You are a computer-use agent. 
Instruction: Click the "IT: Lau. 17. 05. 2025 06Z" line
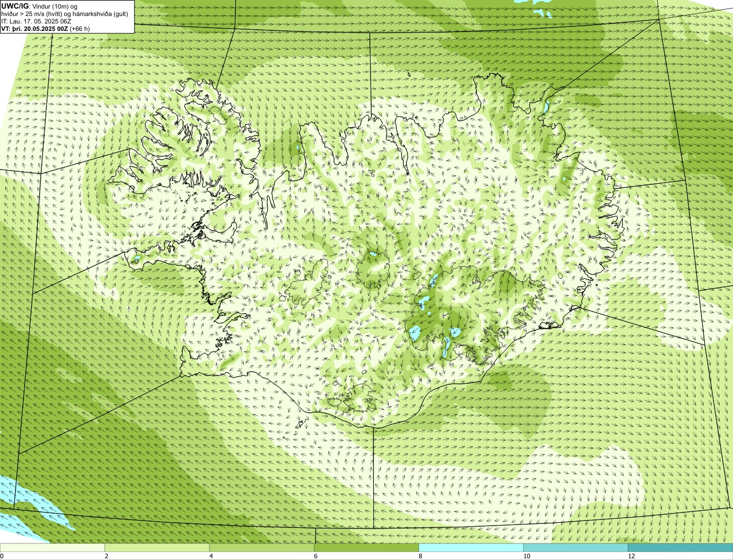36,21
